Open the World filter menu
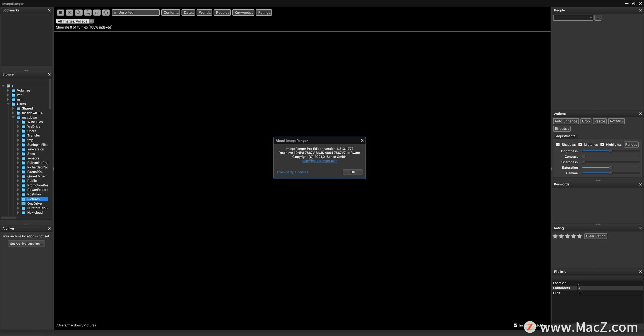 coord(204,13)
